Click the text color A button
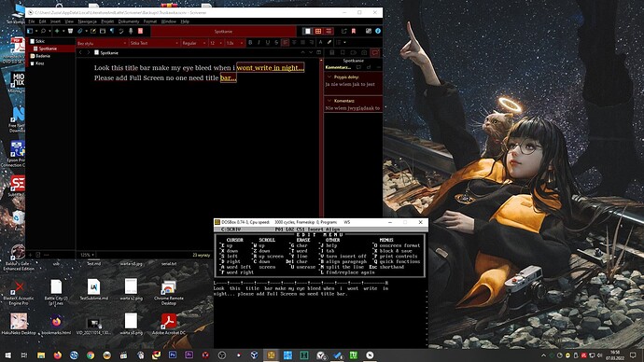The image size is (644, 362). [x=321, y=43]
